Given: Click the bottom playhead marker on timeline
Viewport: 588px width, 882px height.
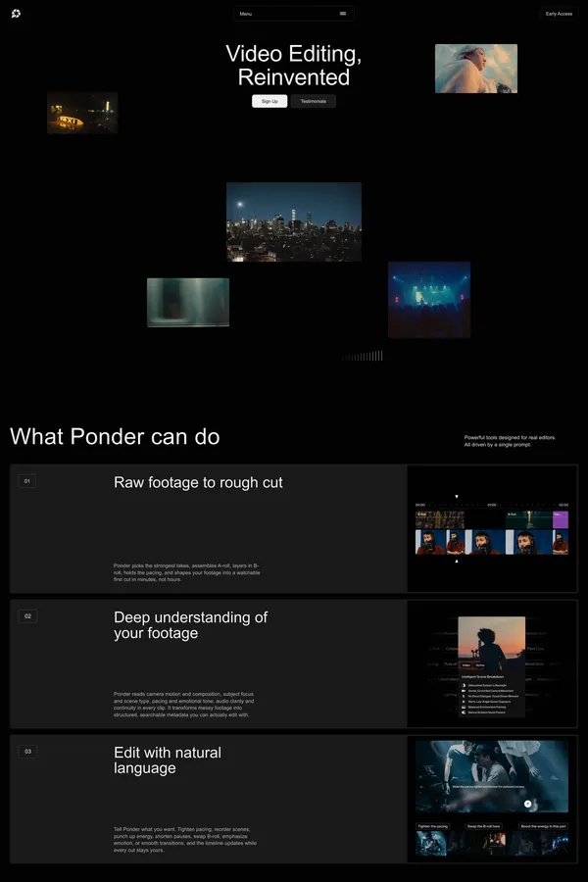Looking at the screenshot, I should click(x=457, y=561).
